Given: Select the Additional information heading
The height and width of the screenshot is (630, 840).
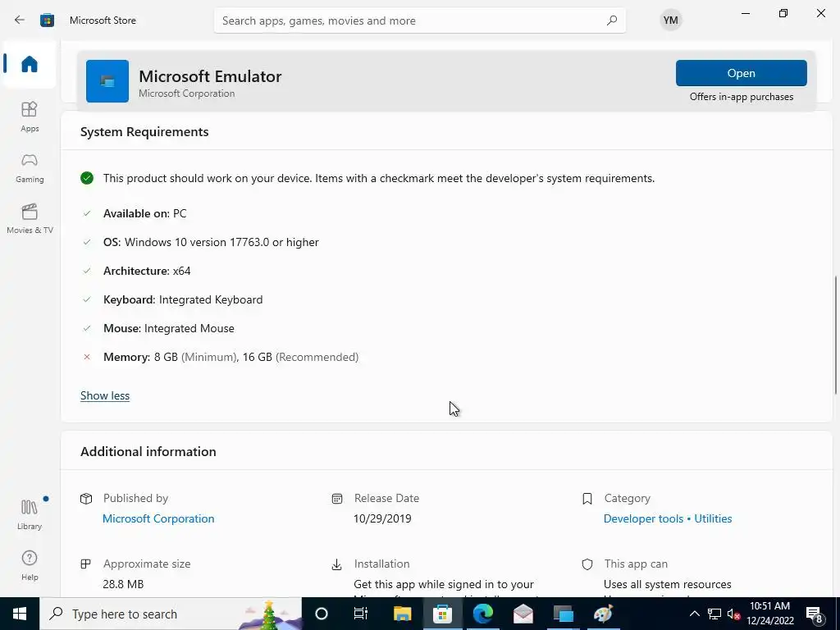Looking at the screenshot, I should click(x=148, y=452).
